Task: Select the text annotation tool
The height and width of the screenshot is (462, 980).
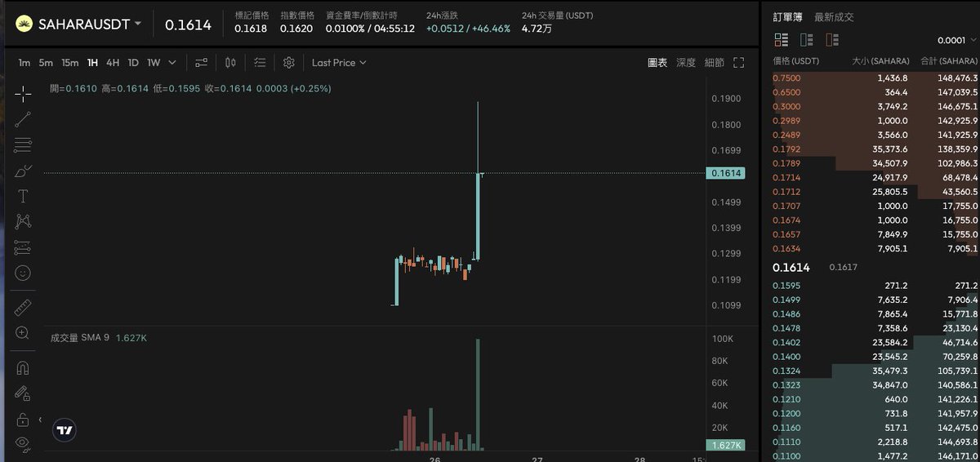Action: pos(23,196)
